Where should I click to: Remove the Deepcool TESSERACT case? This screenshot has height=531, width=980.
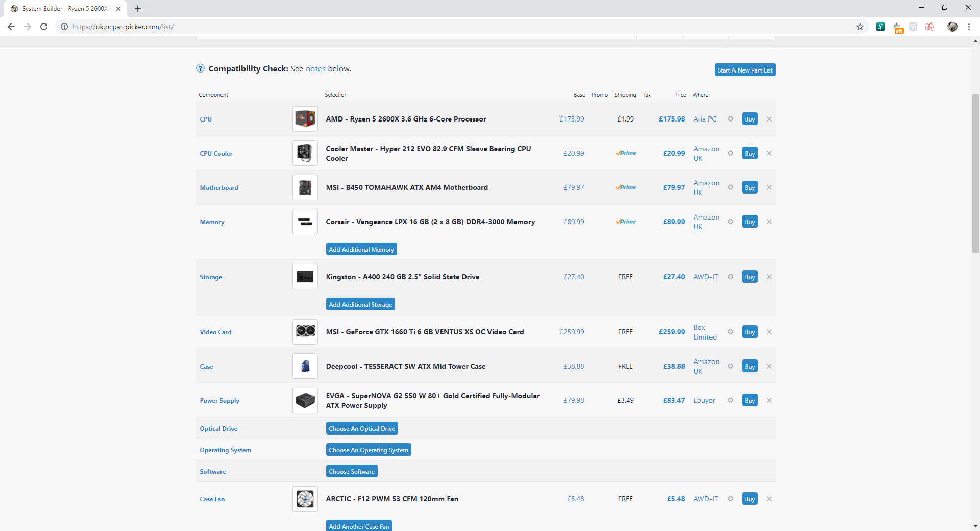click(769, 366)
